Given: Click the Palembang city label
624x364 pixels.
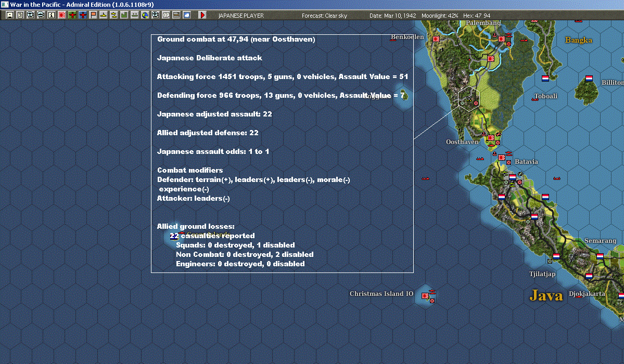Looking at the screenshot, I should coord(483,23).
